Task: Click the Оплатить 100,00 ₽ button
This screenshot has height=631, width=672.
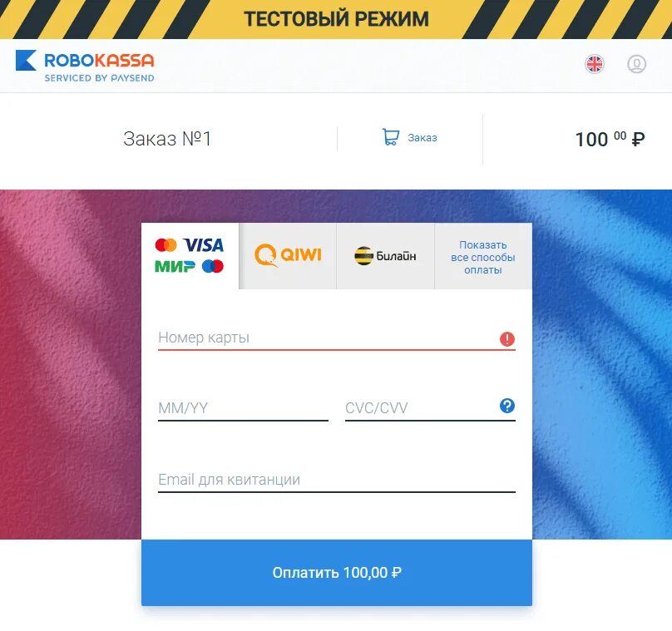Action: point(337,572)
